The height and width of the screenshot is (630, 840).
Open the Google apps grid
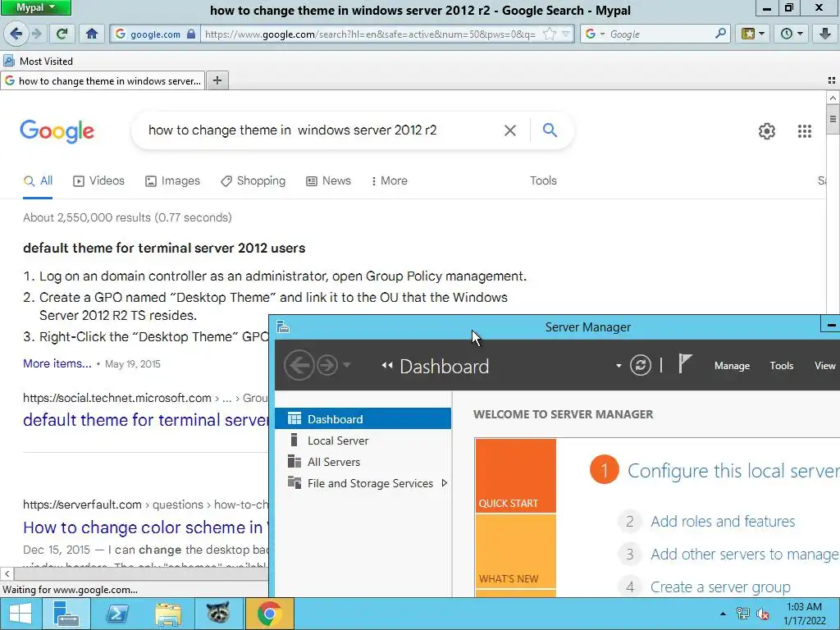804,130
